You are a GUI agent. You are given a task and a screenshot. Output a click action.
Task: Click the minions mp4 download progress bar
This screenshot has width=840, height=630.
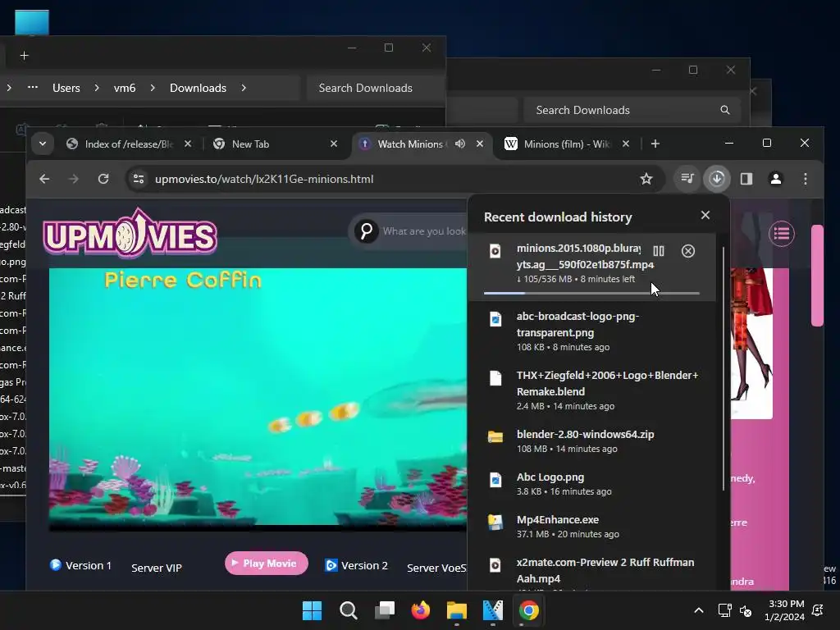click(591, 293)
